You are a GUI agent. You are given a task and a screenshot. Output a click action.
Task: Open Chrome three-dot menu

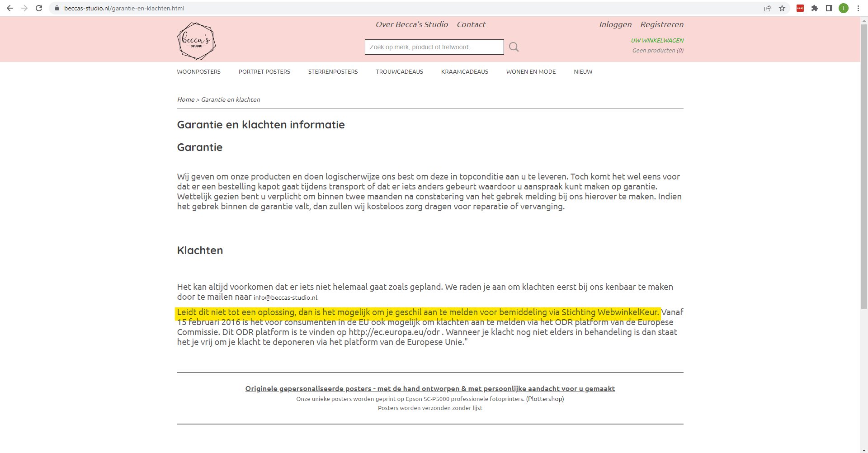click(x=858, y=8)
